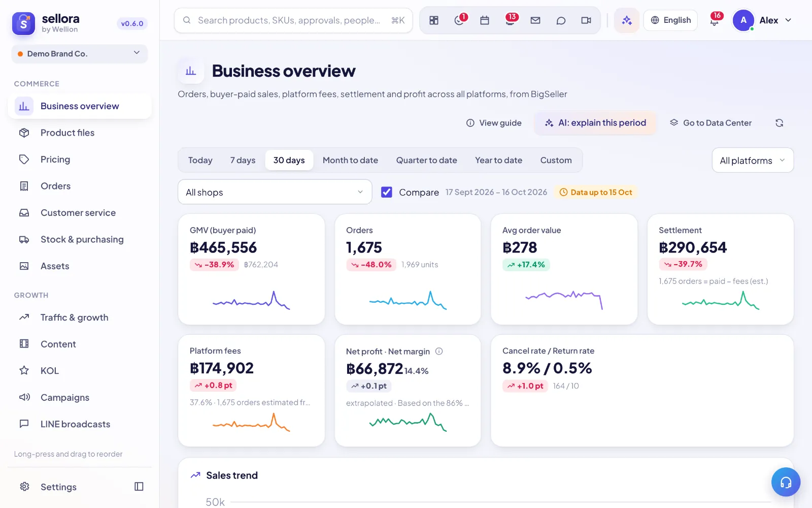Click the 'Sales trend' heading

232,475
